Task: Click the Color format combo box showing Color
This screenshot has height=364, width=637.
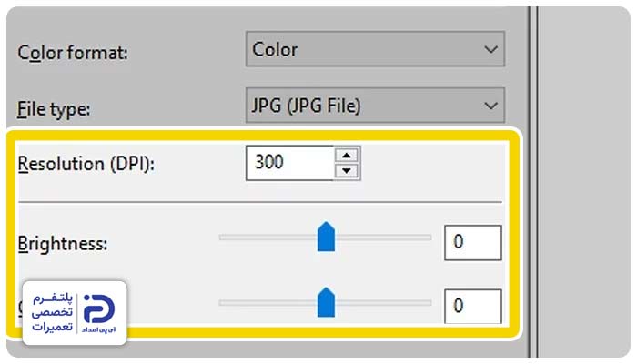Action: [x=364, y=49]
